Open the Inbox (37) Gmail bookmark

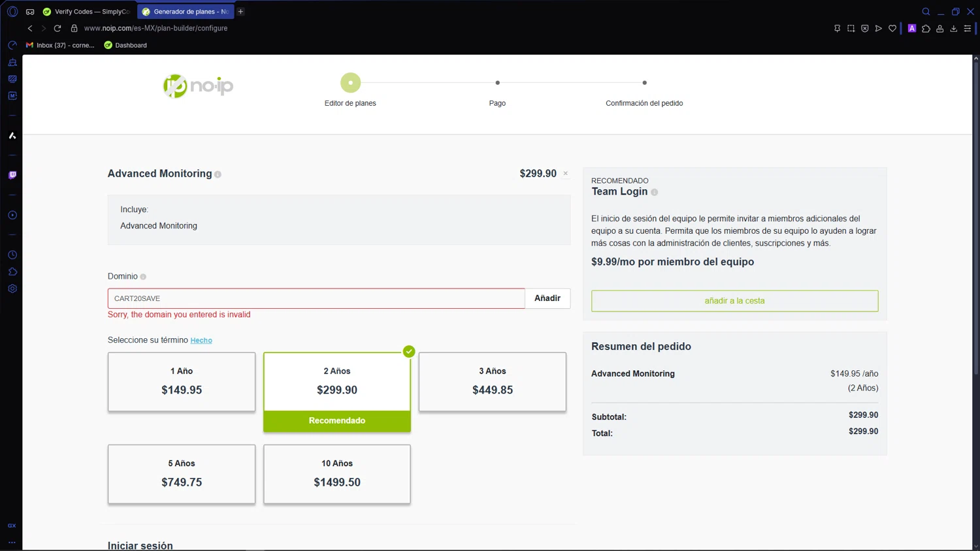[60, 45]
